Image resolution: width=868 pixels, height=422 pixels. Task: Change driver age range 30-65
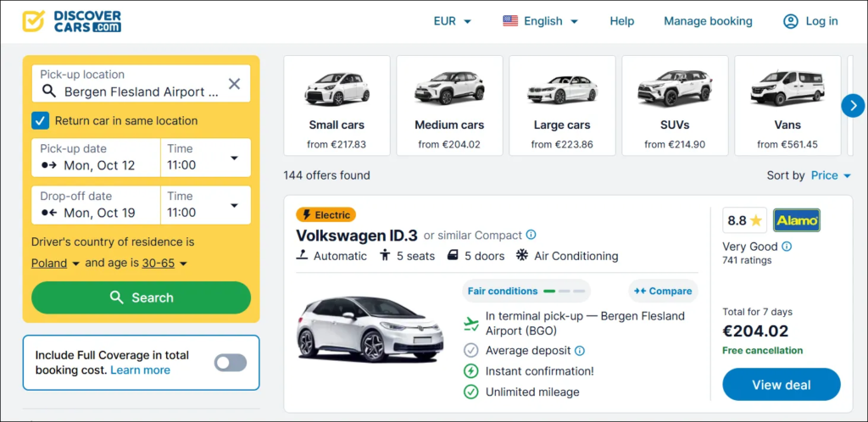tap(164, 264)
